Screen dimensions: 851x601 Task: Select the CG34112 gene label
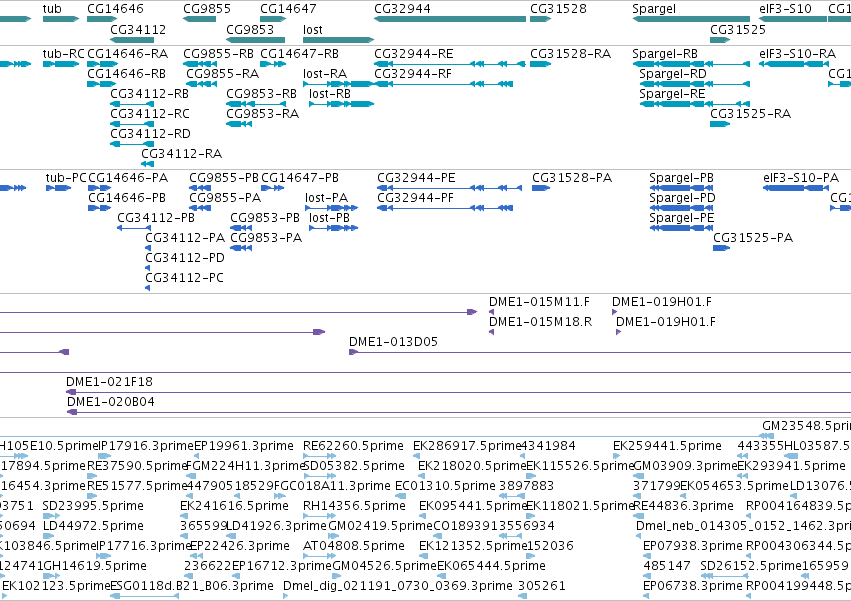pyautogui.click(x=138, y=29)
